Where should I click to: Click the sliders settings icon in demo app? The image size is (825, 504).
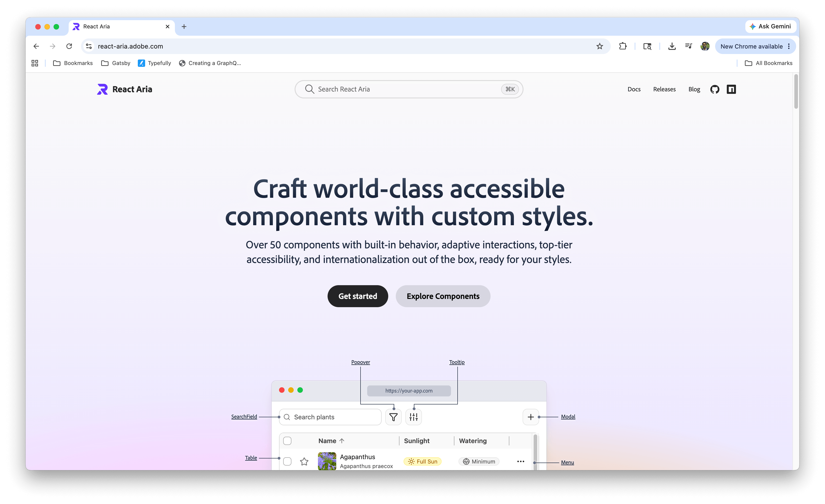point(413,417)
